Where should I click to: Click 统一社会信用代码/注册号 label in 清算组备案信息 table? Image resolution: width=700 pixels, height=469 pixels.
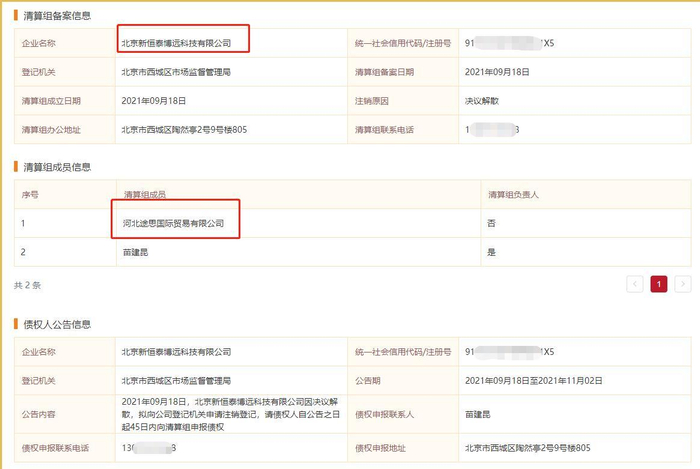(x=403, y=43)
